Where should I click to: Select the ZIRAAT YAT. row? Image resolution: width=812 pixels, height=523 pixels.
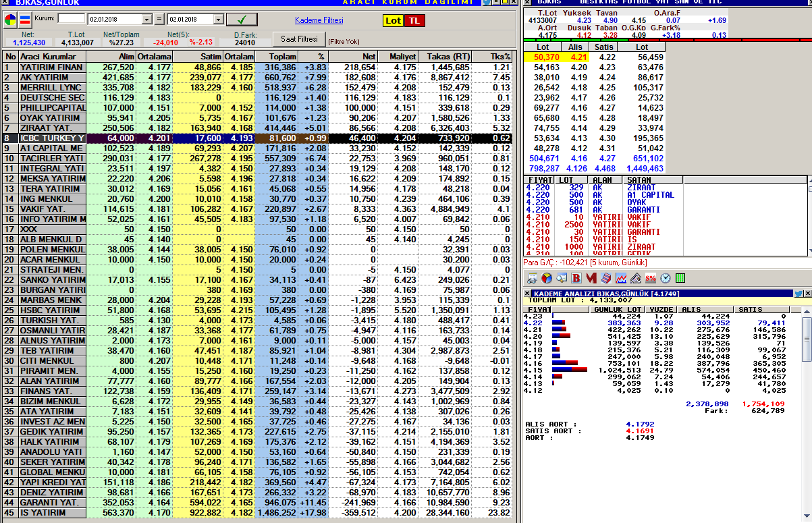pos(257,128)
